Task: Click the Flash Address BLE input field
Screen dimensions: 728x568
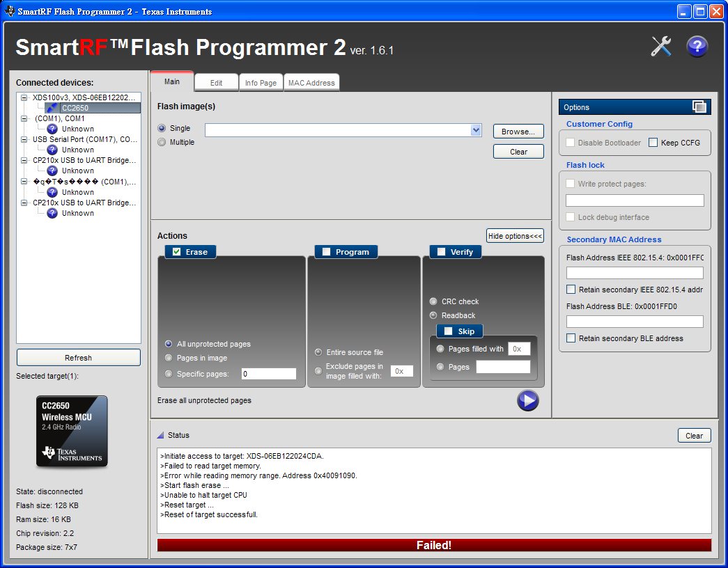Action: (635, 321)
